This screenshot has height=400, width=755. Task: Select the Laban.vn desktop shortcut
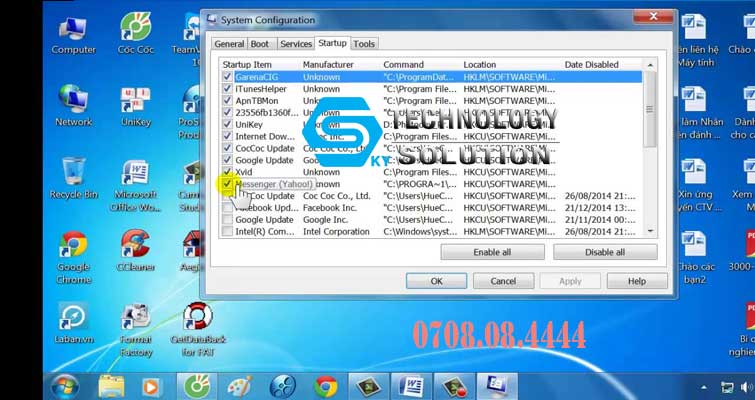point(73,323)
